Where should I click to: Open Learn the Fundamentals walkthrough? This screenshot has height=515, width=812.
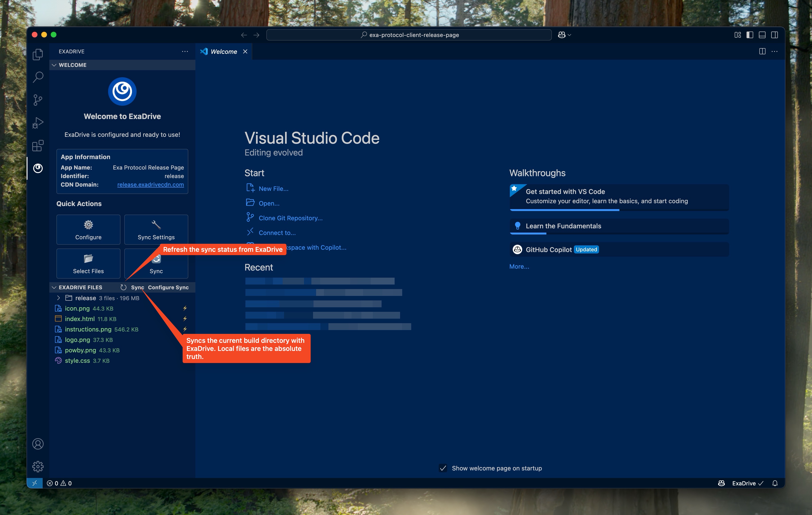(619, 226)
